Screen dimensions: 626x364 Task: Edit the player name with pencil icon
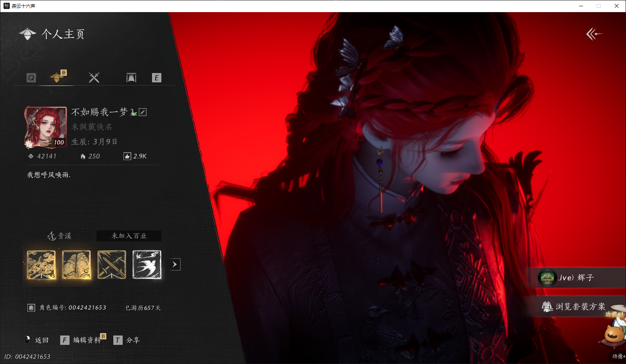coord(143,112)
